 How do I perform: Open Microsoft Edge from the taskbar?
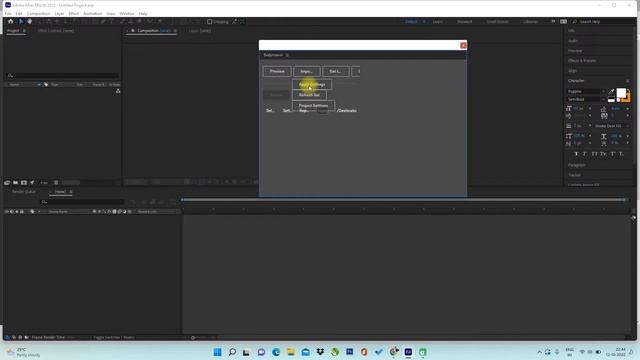(x=276, y=352)
